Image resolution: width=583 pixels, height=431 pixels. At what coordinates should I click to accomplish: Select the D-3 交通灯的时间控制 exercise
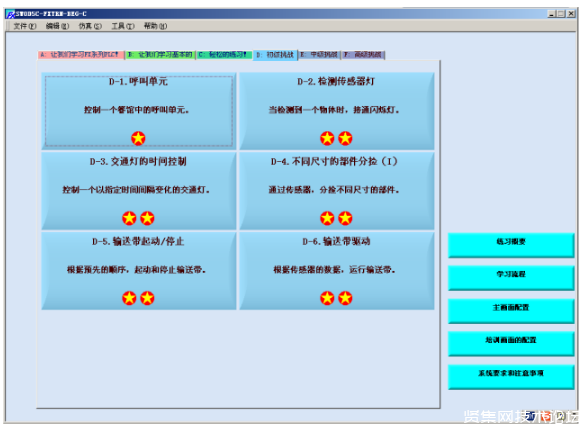(139, 191)
